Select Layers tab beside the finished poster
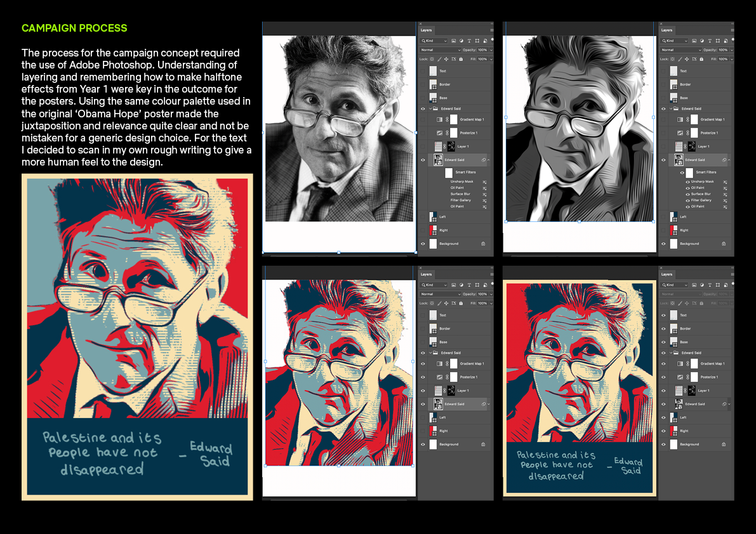Viewport: 756px width, 534px height. point(666,275)
